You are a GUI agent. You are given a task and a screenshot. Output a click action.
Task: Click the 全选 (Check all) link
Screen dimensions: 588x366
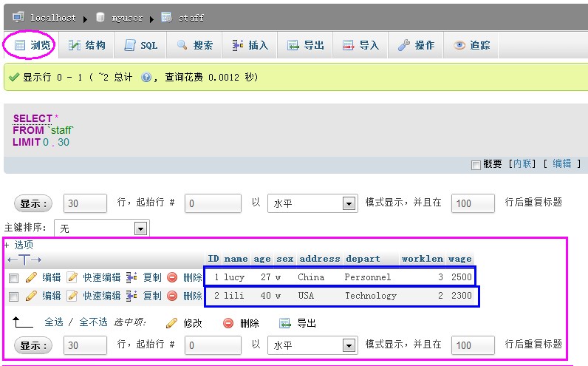pyautogui.click(x=54, y=322)
